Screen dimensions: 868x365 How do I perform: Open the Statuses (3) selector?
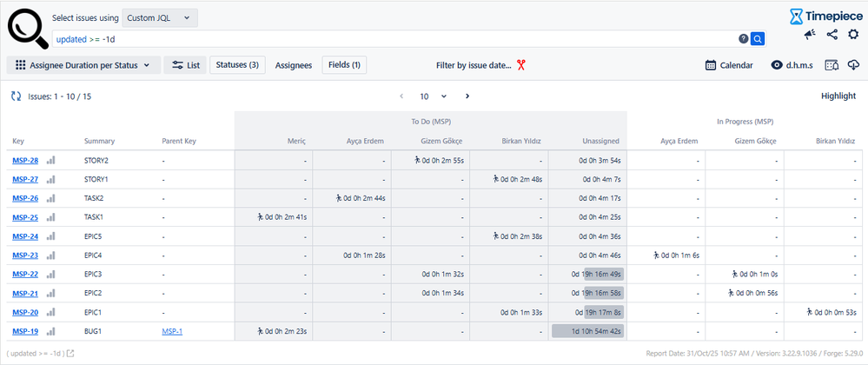(x=237, y=65)
